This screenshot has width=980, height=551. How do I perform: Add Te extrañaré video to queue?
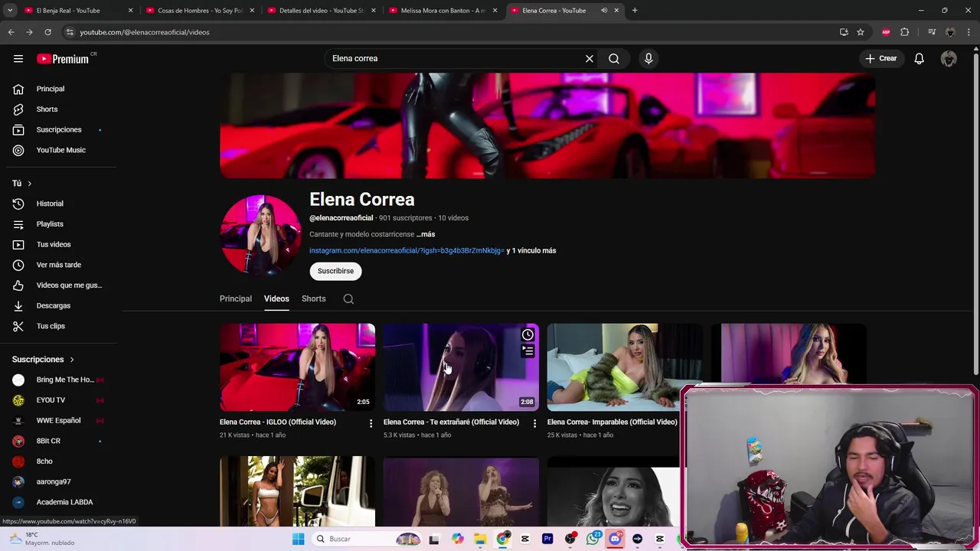tap(528, 351)
